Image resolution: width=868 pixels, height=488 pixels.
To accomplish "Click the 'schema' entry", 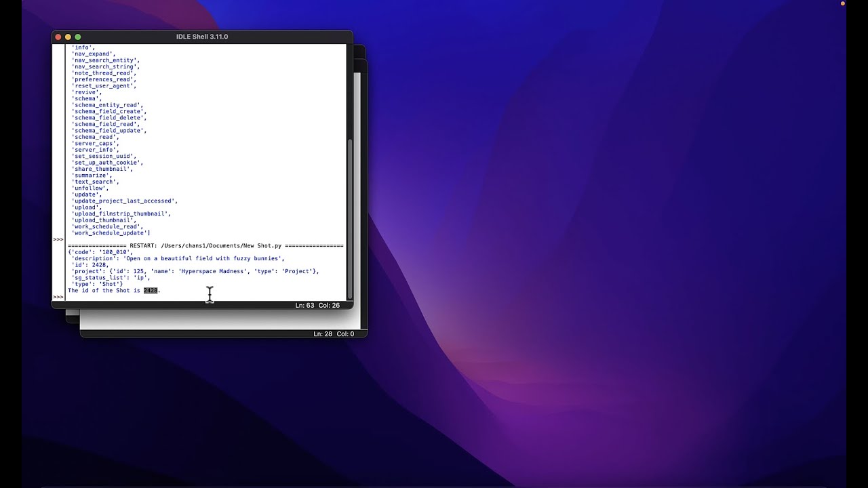I will click(87, 99).
